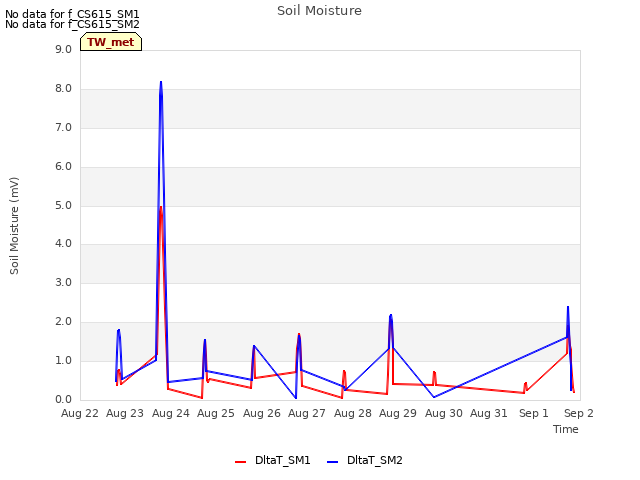640x480 pixels.
Task: Click the 8.0 y-axis tick label
Action: click(63, 89)
